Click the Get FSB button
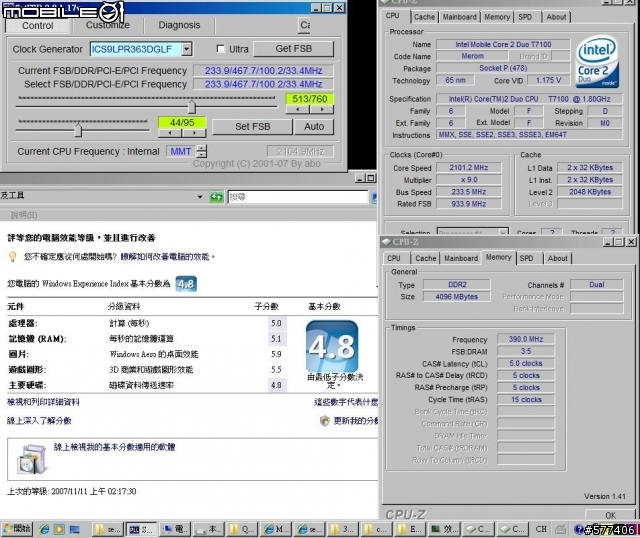 point(293,49)
